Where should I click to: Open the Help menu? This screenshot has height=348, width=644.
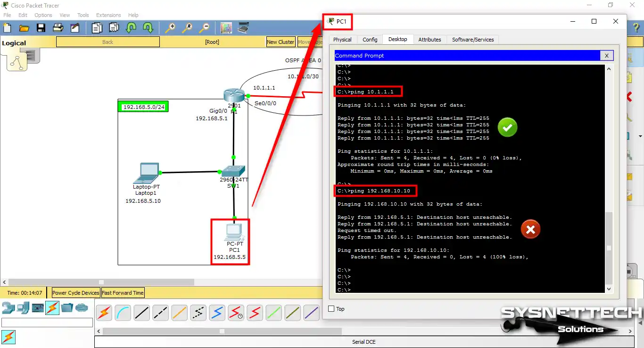[x=133, y=15]
